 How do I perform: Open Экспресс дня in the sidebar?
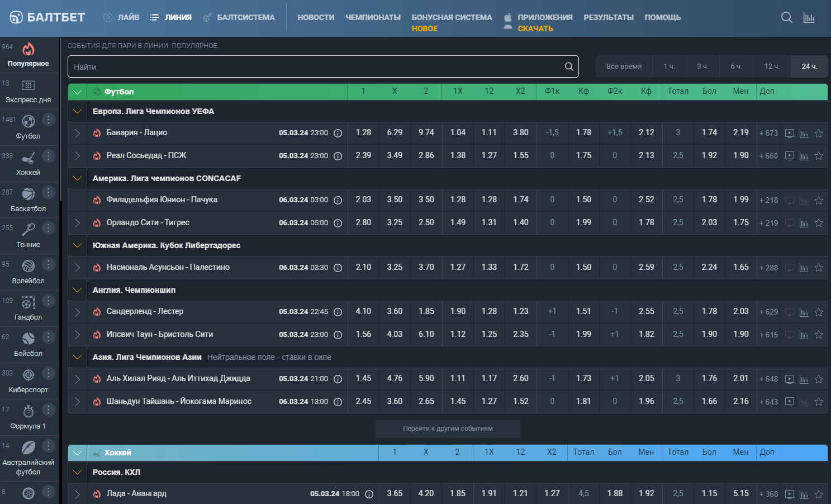(28, 91)
